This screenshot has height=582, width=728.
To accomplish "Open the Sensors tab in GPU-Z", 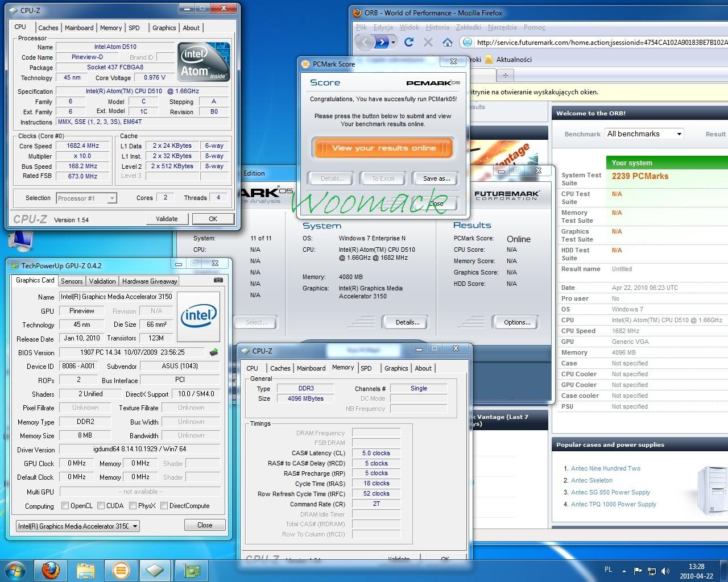I will (x=72, y=281).
